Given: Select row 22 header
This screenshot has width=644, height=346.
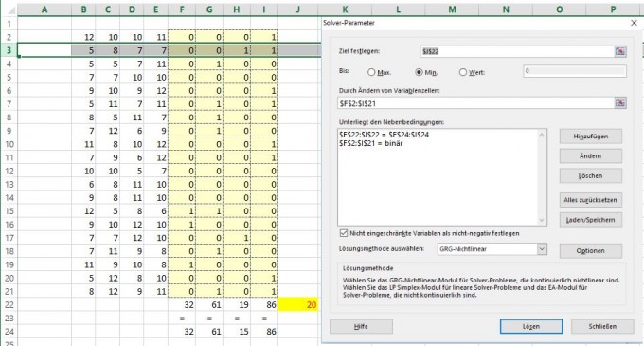Looking at the screenshot, I should click(x=9, y=305).
